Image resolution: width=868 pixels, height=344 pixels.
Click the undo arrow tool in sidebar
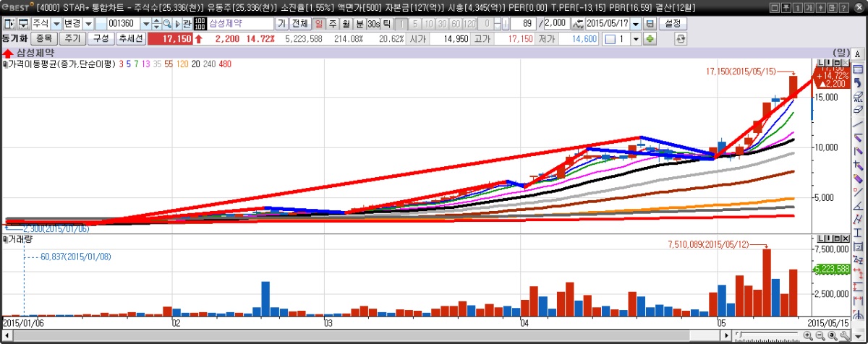point(857,82)
